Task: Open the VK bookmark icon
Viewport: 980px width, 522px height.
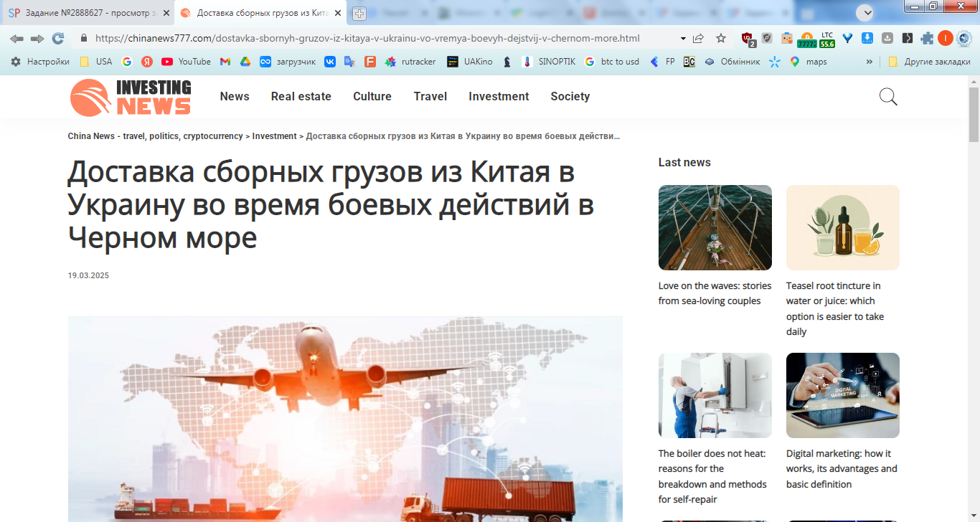Action: 330,62
